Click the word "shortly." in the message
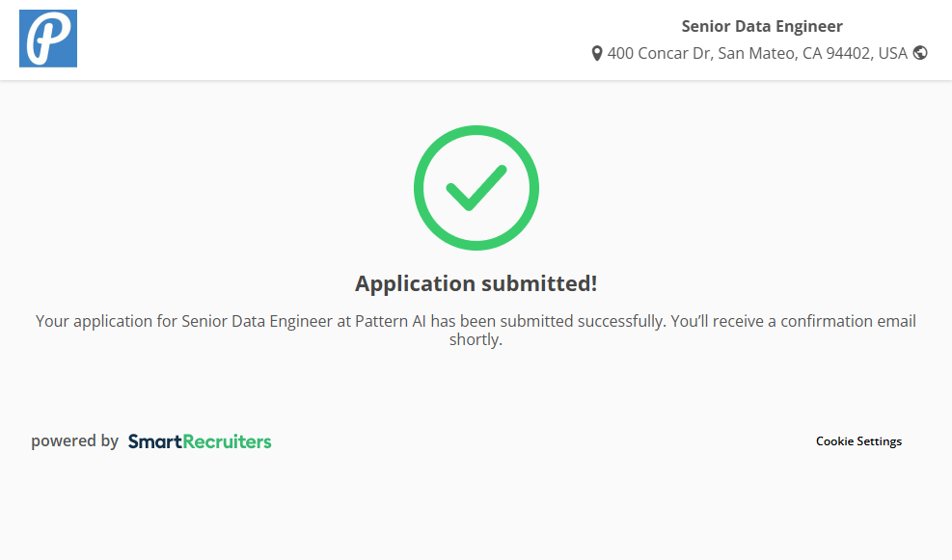The height and width of the screenshot is (560, 952). tap(476, 339)
